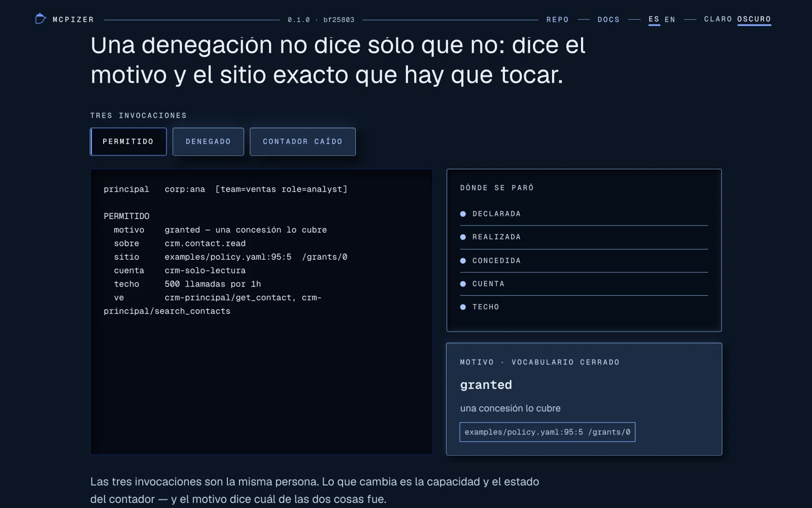This screenshot has width=812, height=508.
Task: Select the PERMITIDO invocation tab
Action: (128, 142)
